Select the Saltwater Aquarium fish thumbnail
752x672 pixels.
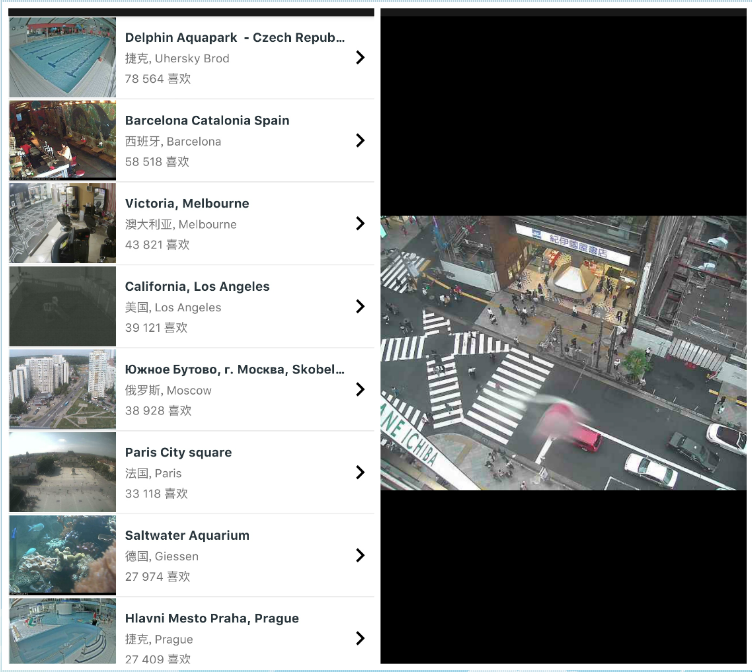pos(62,556)
